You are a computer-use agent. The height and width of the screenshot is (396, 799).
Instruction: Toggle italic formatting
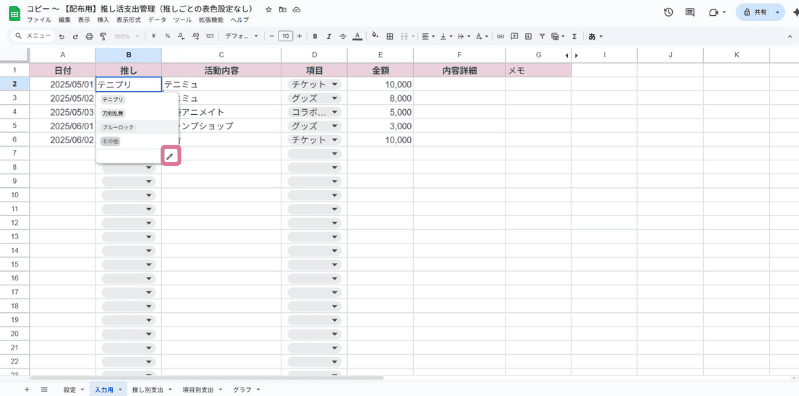point(329,36)
